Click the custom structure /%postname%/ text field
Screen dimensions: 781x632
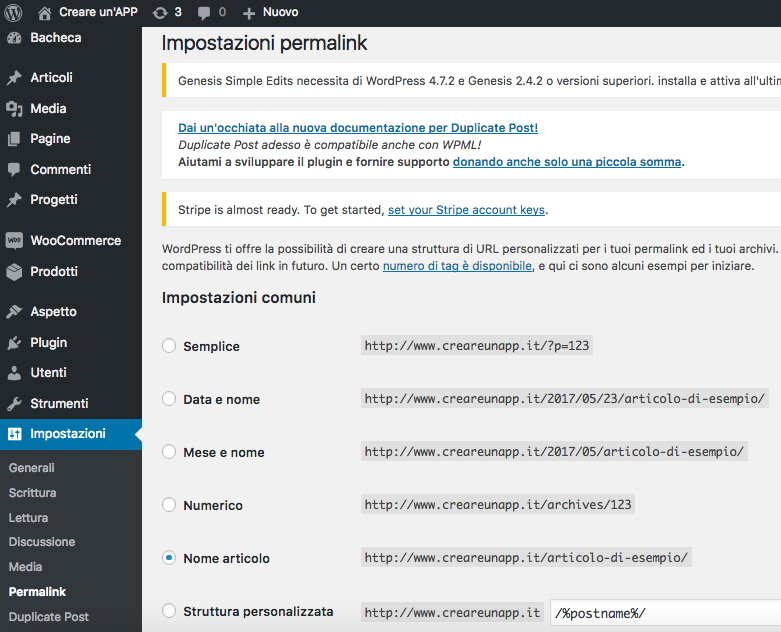click(665, 612)
